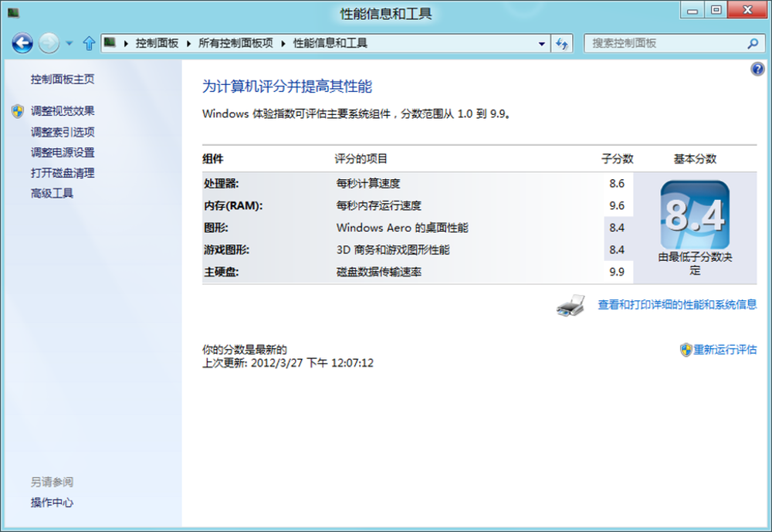Screen dimensions: 772x532
Task: Click the 图形 row label
Action: click(x=215, y=228)
